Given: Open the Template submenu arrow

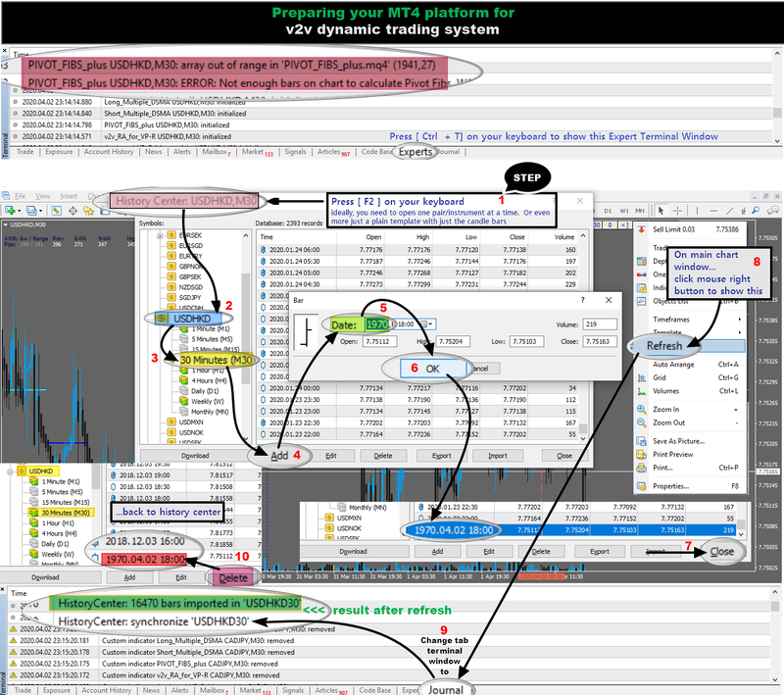Looking at the screenshot, I should coord(740,332).
